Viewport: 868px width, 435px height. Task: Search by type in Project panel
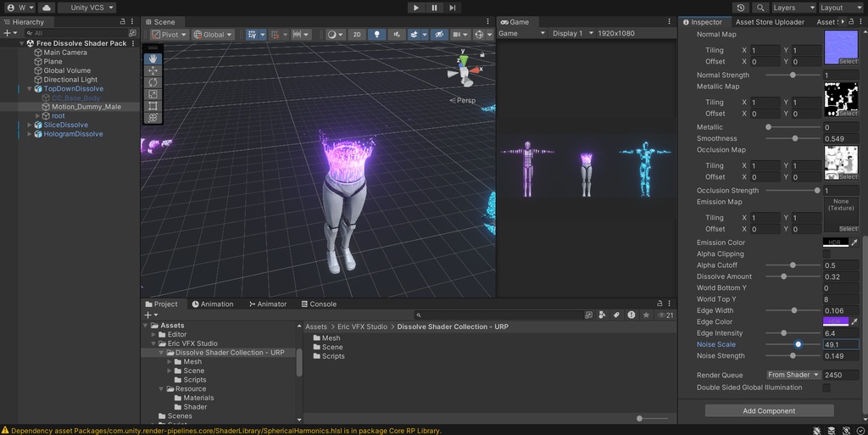coord(603,315)
